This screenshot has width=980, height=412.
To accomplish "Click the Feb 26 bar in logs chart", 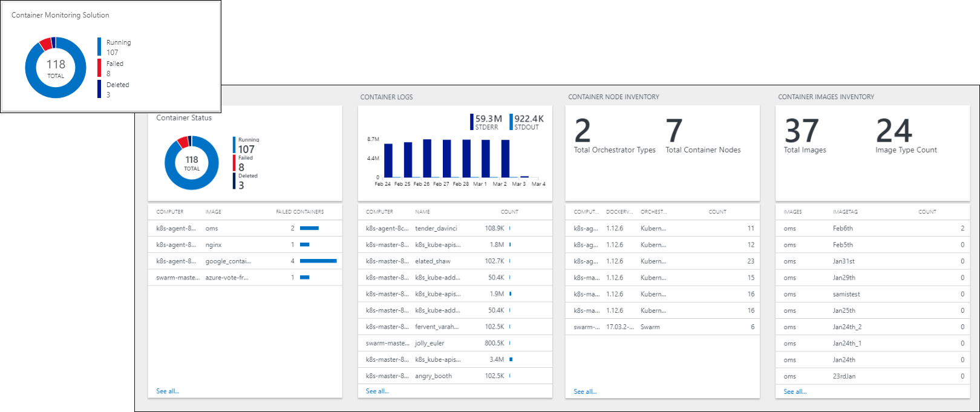I will coord(427,159).
